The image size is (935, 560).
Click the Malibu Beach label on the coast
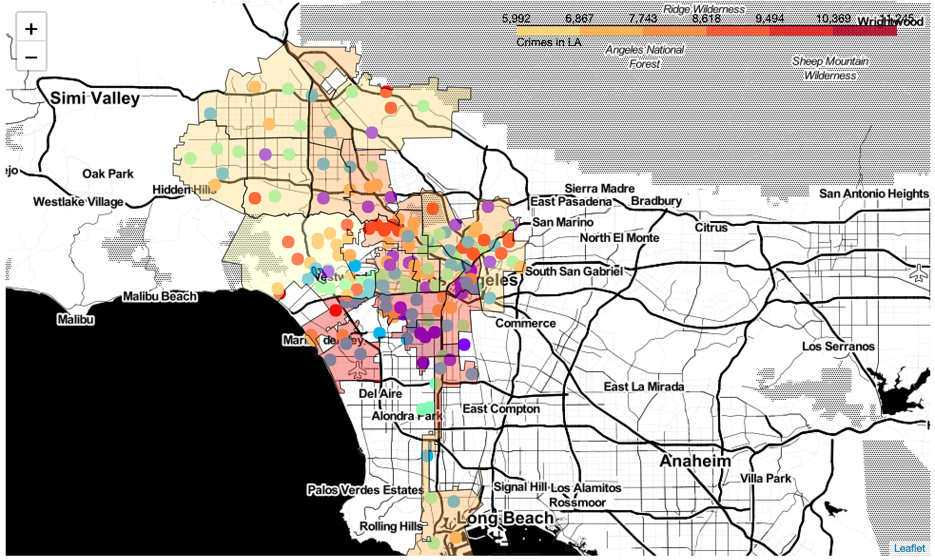pyautogui.click(x=160, y=297)
